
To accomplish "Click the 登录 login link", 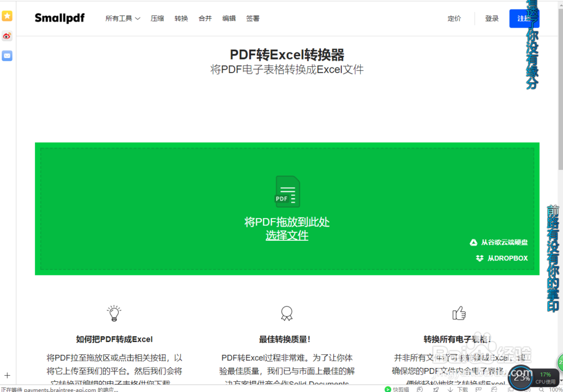I will point(492,19).
